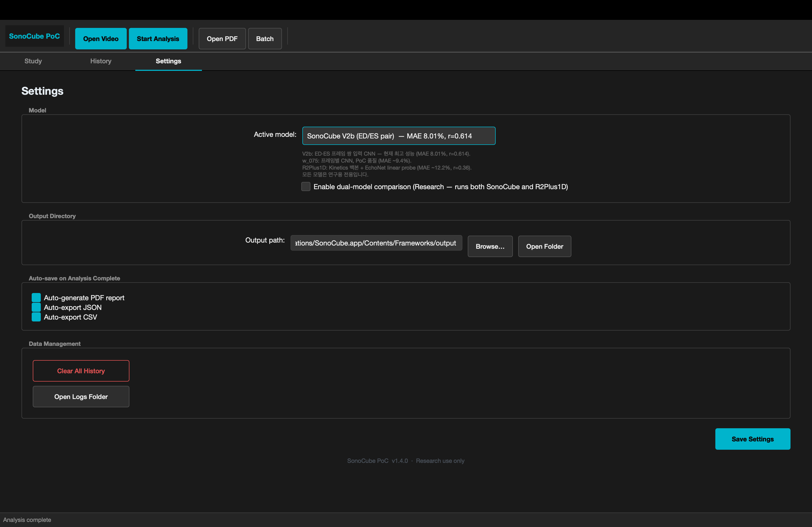Click the w_075 model description line
Image resolution: width=812 pixels, height=527 pixels.
click(357, 160)
